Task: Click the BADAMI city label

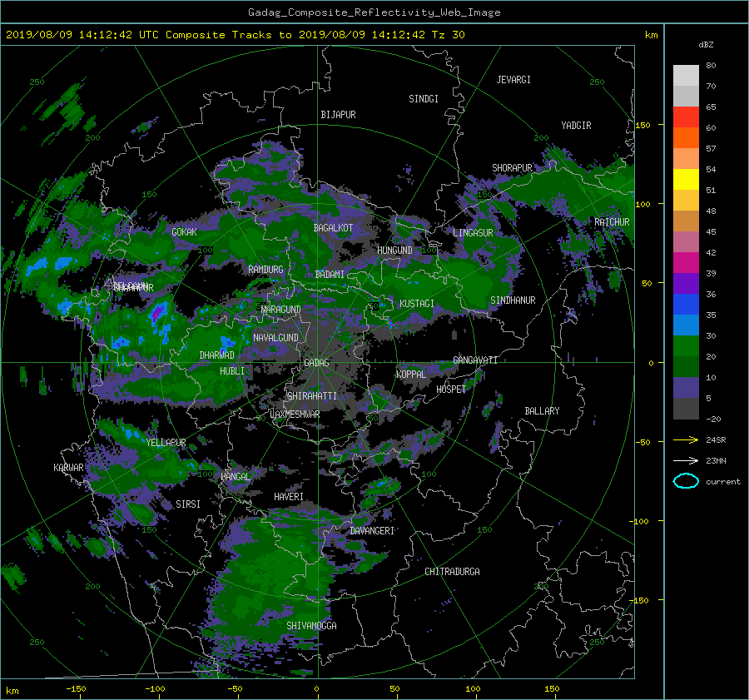Action: pos(330,275)
